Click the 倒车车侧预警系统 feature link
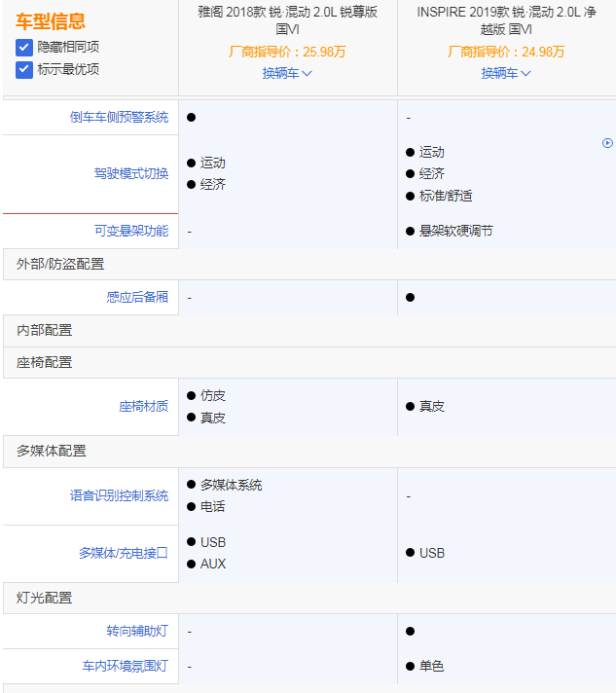 119,117
